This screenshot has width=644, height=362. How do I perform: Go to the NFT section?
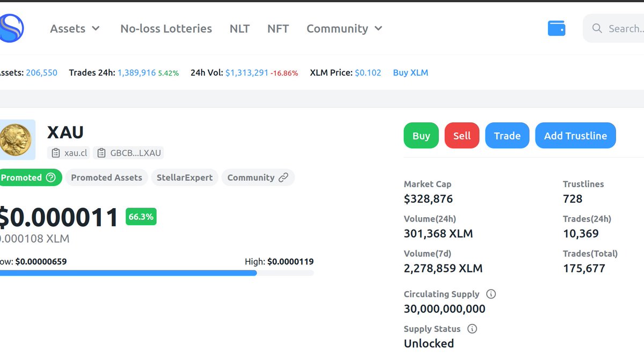click(x=278, y=28)
